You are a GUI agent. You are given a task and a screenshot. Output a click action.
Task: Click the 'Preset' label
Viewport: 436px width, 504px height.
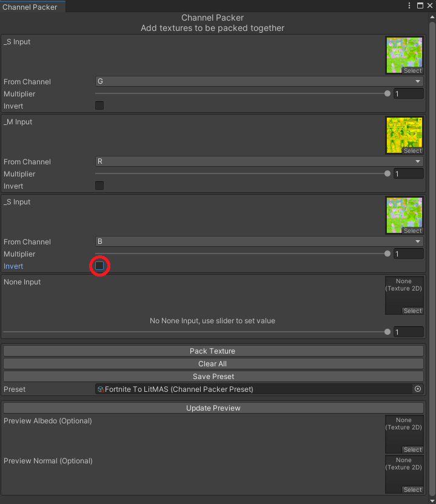tap(15, 389)
